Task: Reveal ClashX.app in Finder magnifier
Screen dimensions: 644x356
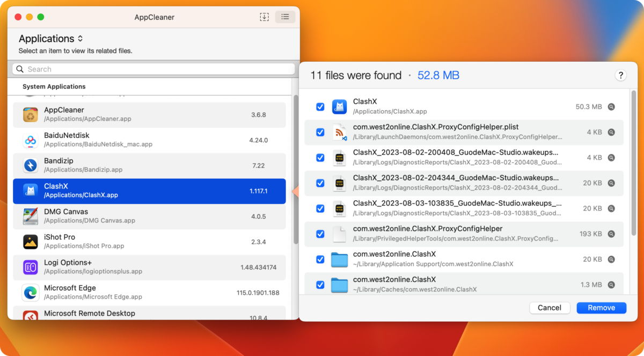Action: [611, 107]
